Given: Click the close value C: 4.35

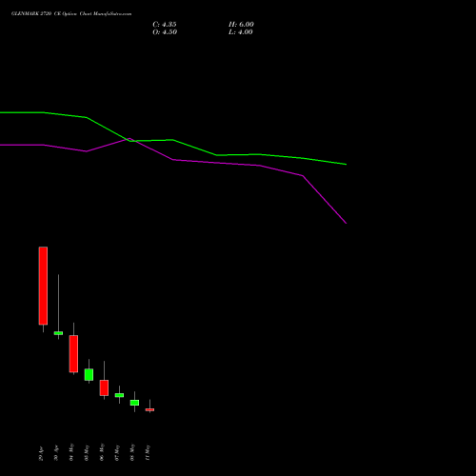Looking at the screenshot, I should [x=165, y=25].
